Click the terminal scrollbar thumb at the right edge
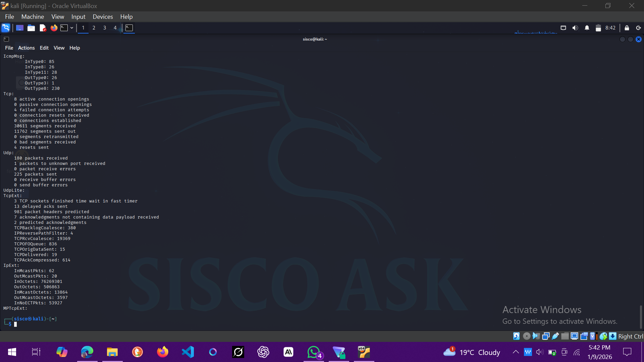The width and height of the screenshot is (644, 362). pyautogui.click(x=641, y=317)
